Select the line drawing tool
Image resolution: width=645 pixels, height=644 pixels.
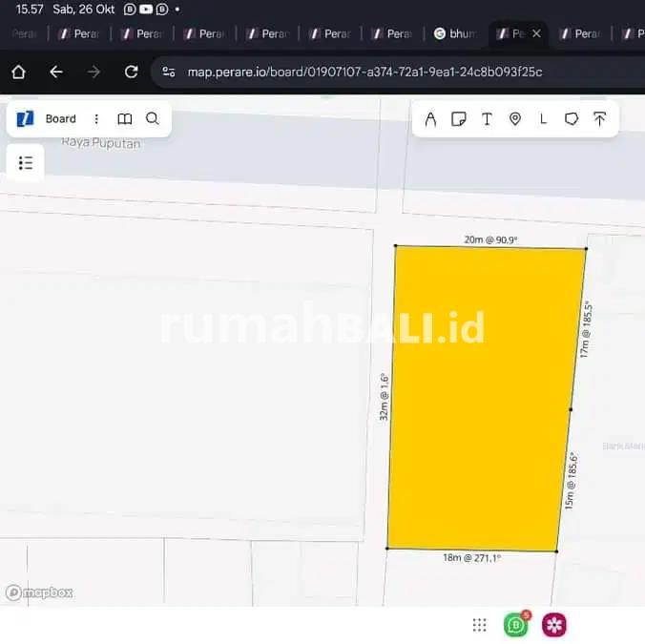(x=544, y=119)
